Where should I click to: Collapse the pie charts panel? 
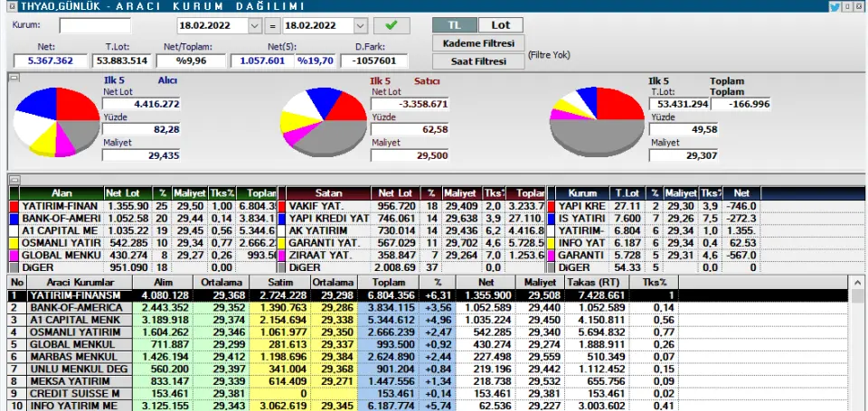point(13,79)
